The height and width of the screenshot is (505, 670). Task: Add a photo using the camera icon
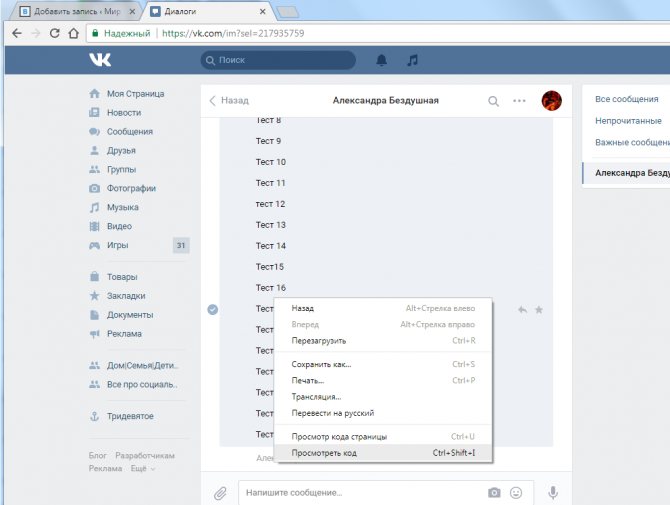point(494,493)
